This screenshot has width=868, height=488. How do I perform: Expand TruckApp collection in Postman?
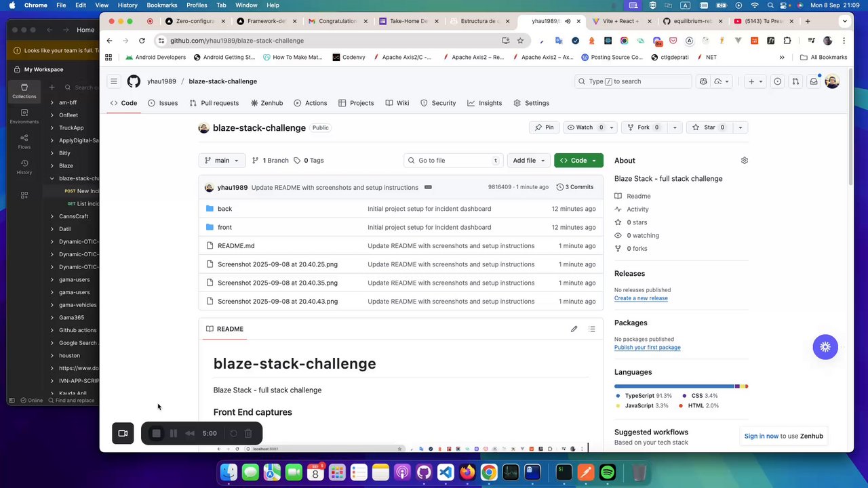tap(52, 127)
